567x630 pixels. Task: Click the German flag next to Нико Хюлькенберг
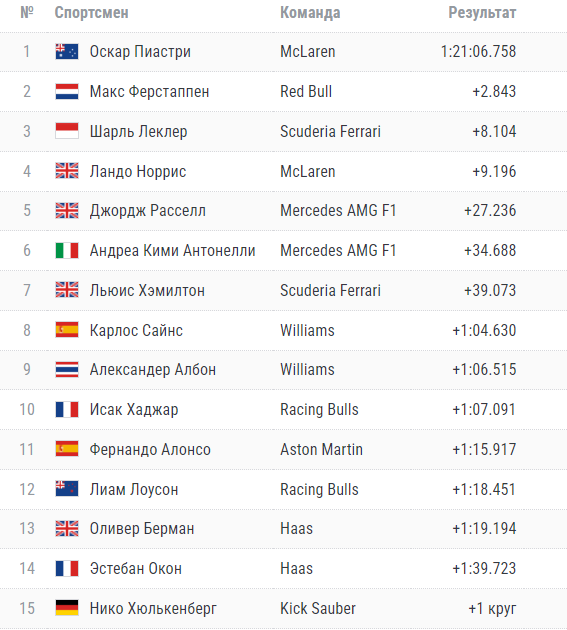67,608
